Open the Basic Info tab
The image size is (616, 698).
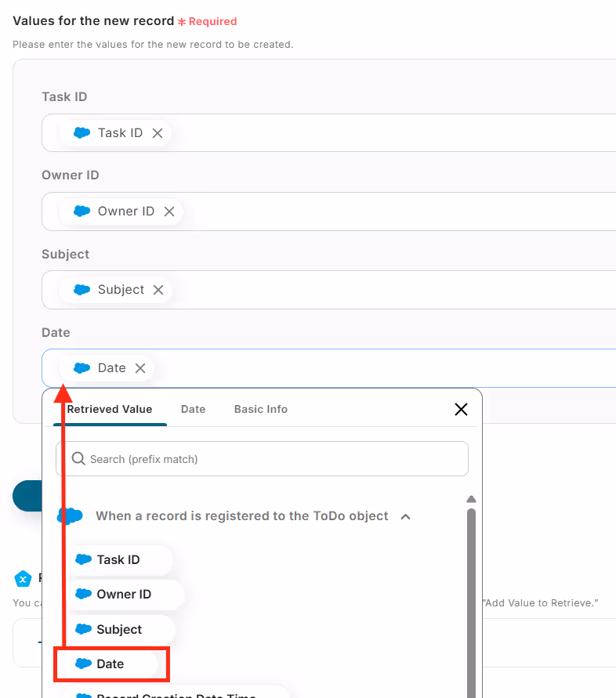point(261,409)
